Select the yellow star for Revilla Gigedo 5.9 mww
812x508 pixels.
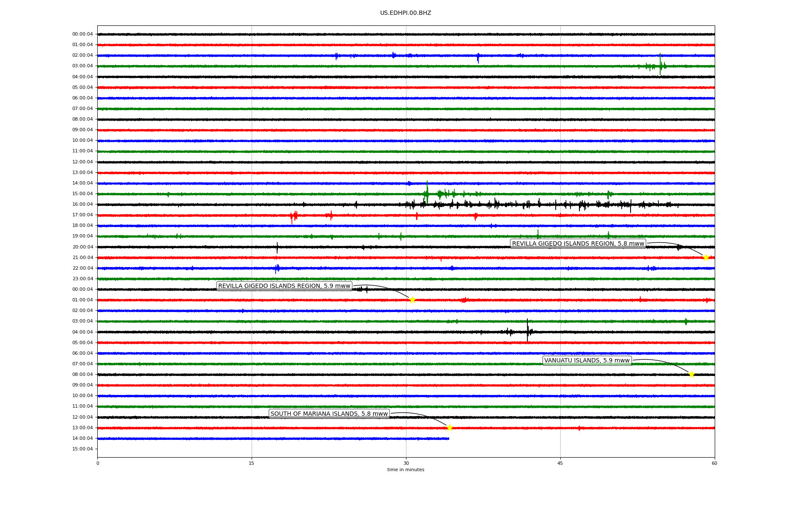[412, 300]
